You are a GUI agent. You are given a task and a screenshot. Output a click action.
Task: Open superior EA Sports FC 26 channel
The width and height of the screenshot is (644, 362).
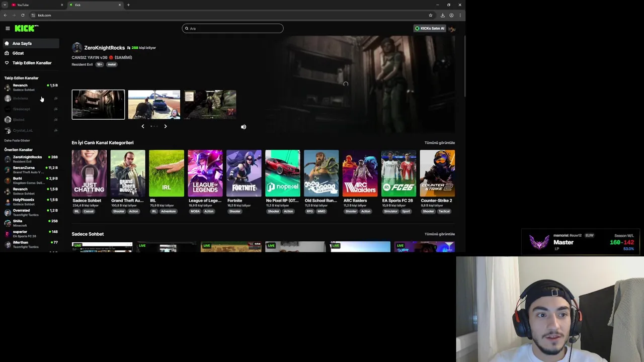point(30,234)
